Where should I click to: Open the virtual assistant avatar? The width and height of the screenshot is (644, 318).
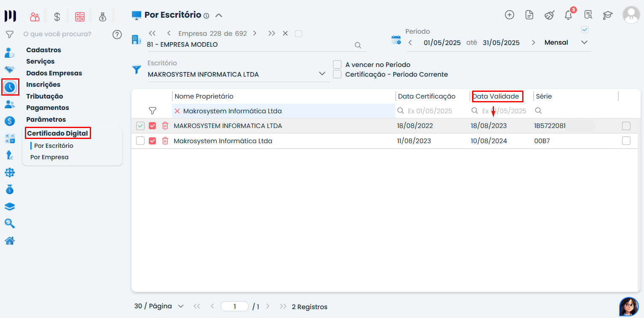coord(629,307)
